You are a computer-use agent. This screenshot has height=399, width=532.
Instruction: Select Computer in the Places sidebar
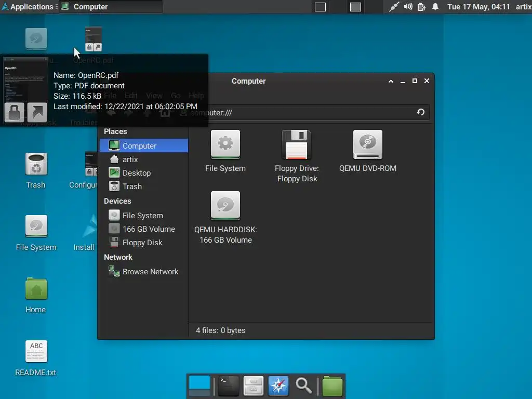coord(144,145)
